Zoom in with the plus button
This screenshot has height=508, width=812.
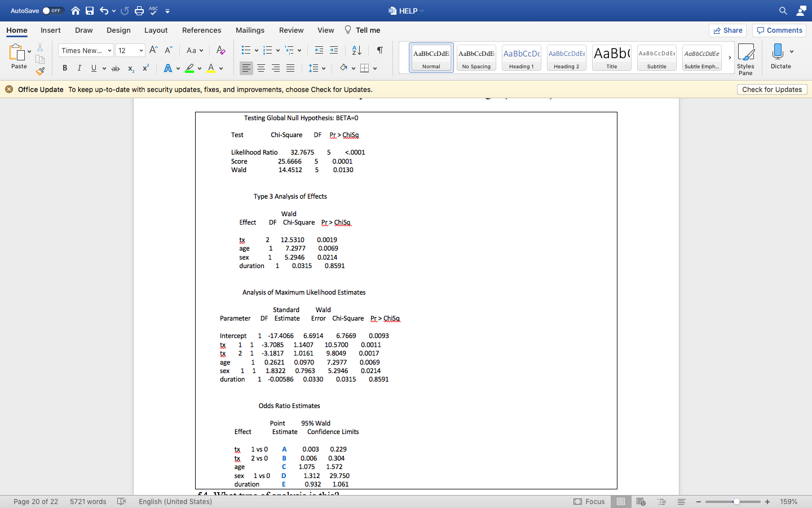(x=767, y=502)
